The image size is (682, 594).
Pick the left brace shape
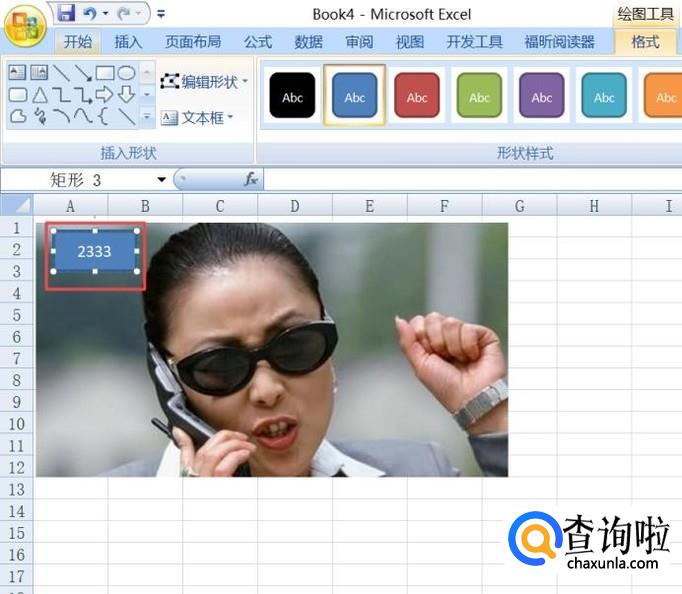tap(104, 117)
